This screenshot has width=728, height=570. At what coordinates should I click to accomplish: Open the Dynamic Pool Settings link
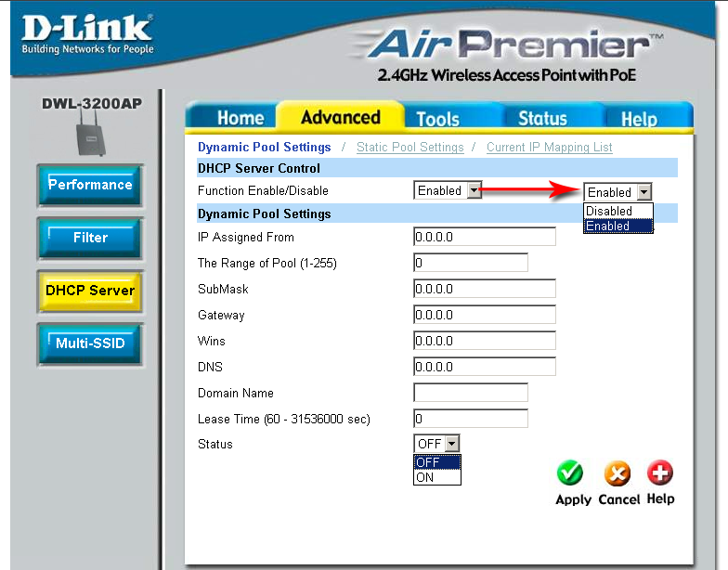point(264,147)
